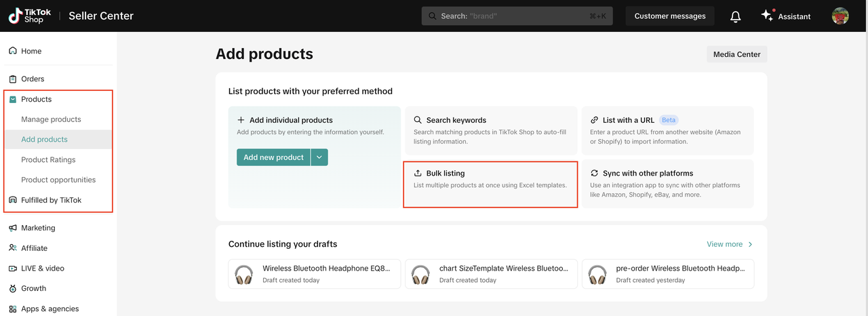
Task: Open the user profile avatar
Action: point(840,16)
